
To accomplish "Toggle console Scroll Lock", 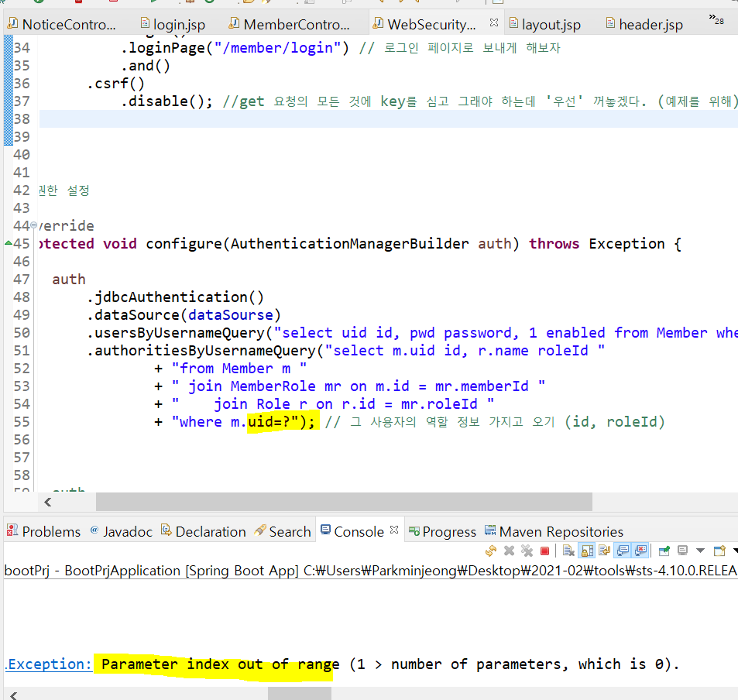I will coord(587,551).
